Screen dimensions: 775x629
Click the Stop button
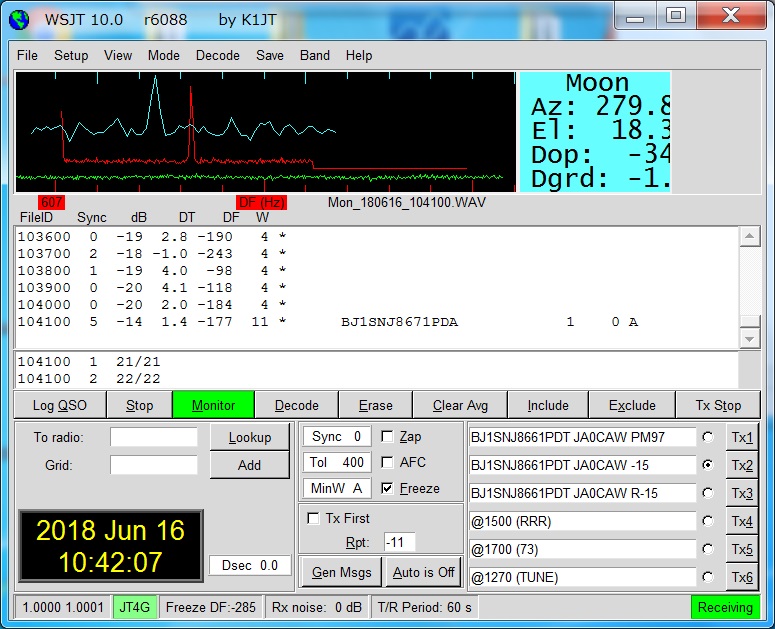139,405
